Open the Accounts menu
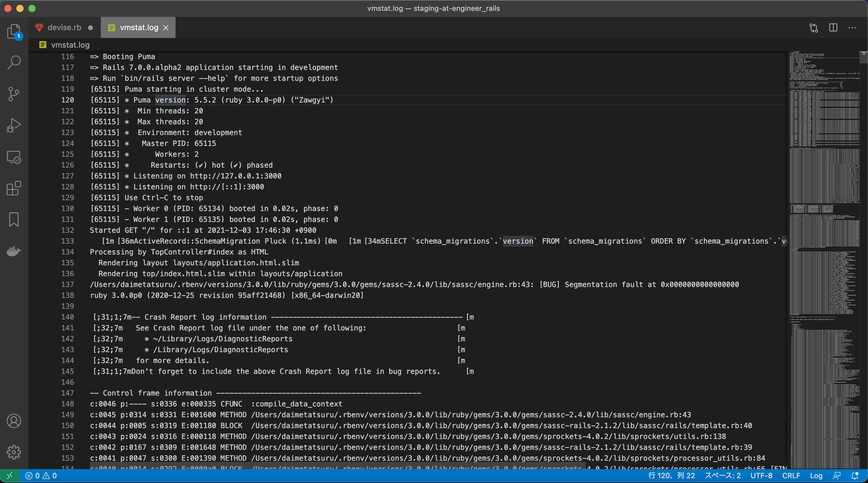 point(14,421)
